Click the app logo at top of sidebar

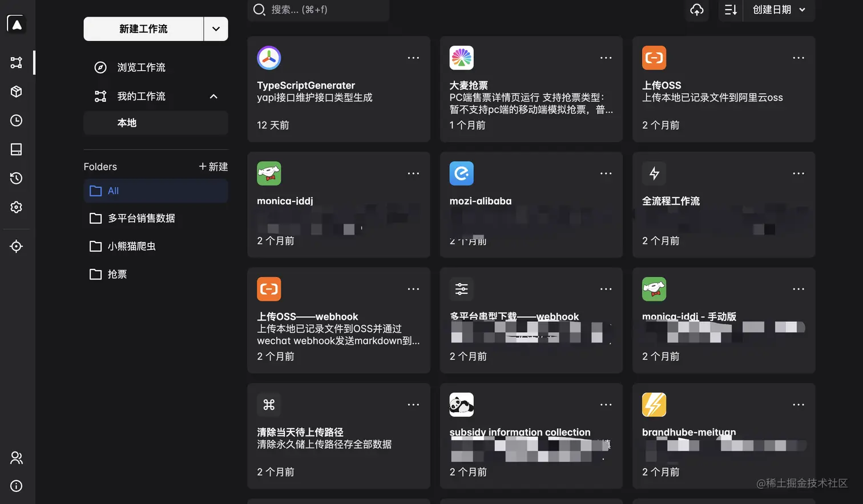pos(16,24)
